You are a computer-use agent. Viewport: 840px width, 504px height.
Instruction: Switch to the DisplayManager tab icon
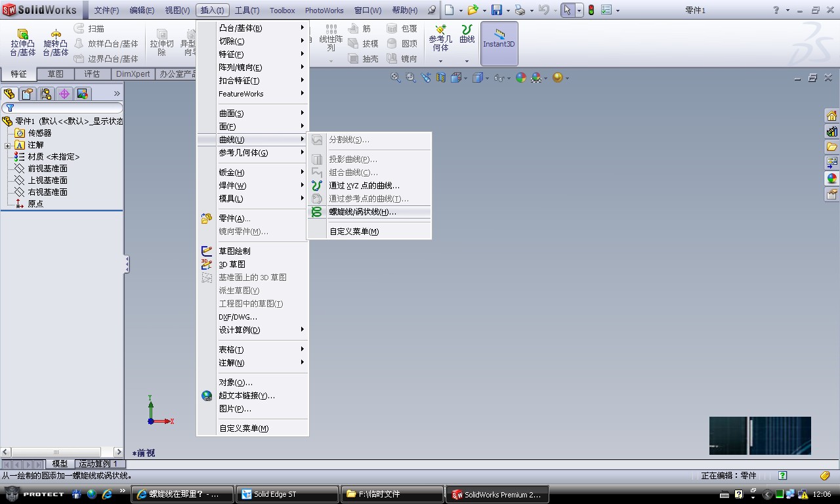pos(83,94)
